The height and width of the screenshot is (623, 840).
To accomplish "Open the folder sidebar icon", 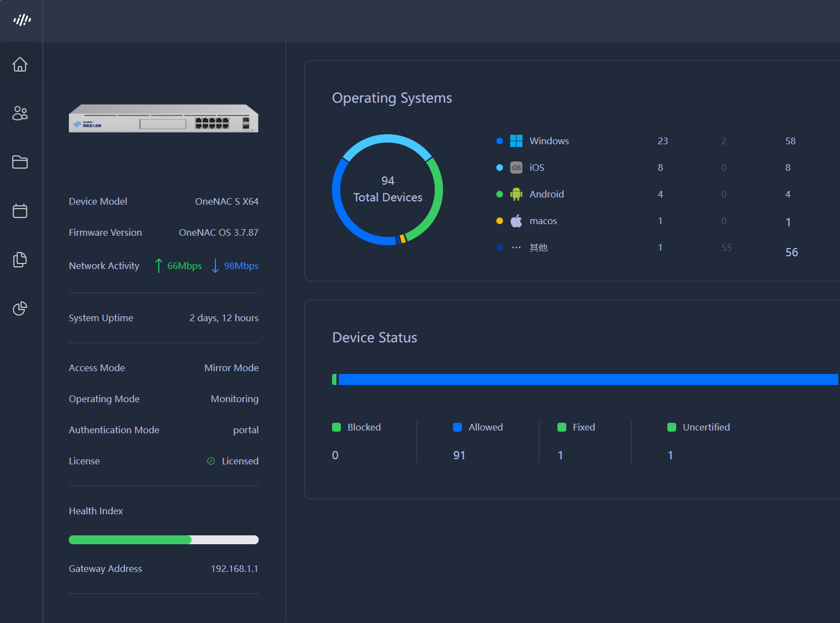I will (x=20, y=162).
